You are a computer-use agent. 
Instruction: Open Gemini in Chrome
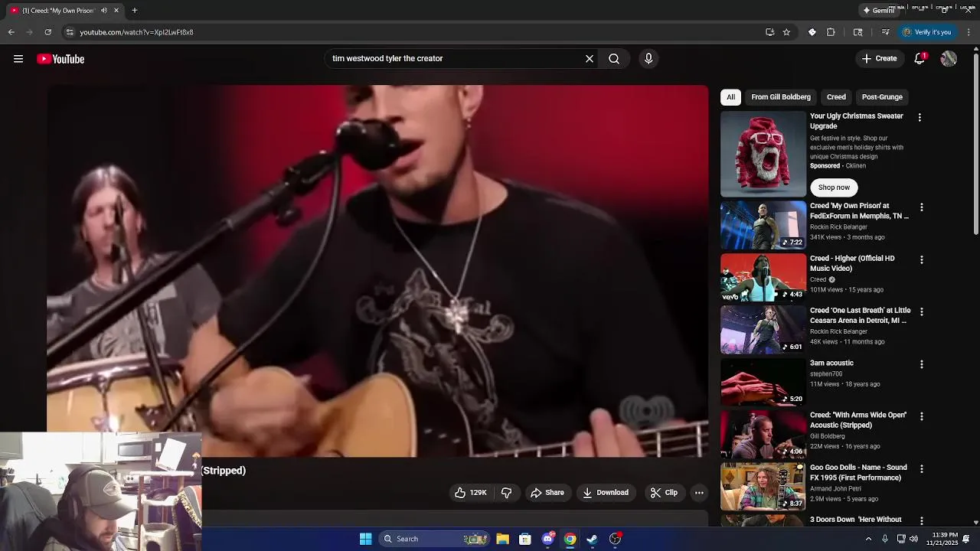coord(879,11)
